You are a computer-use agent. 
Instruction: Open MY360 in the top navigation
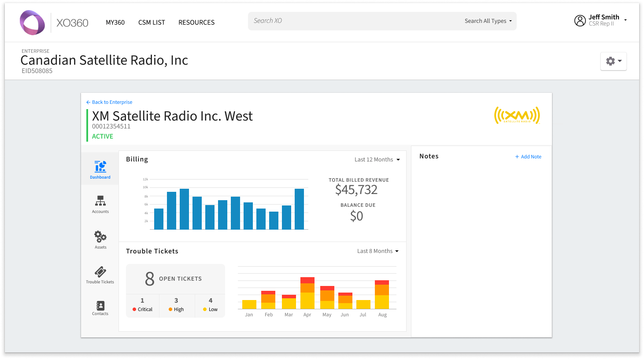[x=115, y=22]
